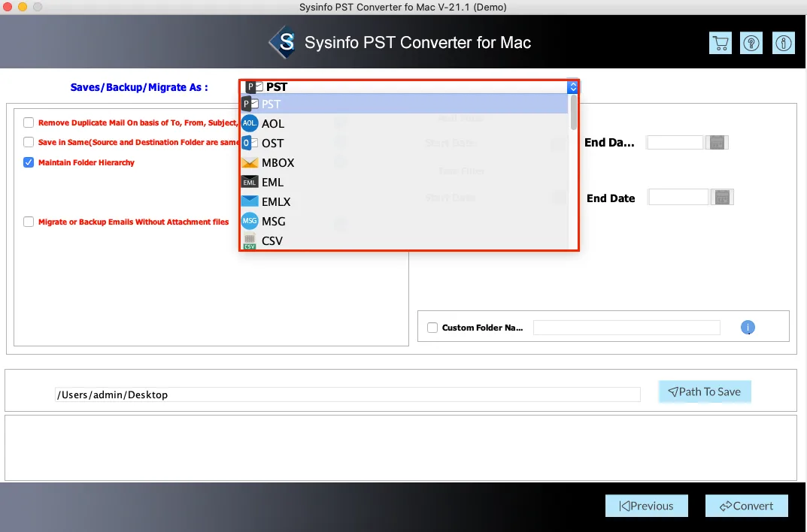
Task: Select AOL format option
Action: click(405, 123)
